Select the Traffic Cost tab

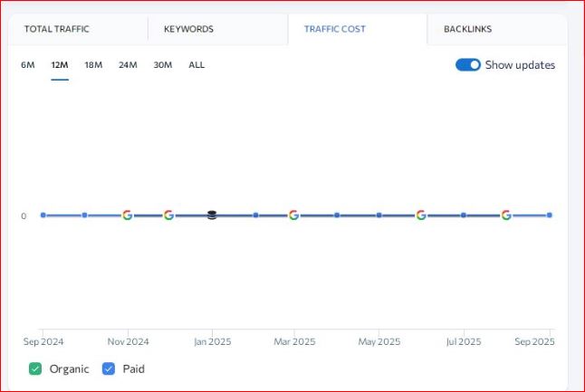tap(335, 29)
